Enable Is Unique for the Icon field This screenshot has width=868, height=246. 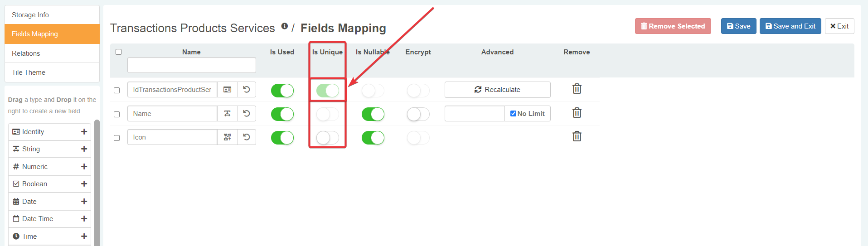[x=327, y=138]
